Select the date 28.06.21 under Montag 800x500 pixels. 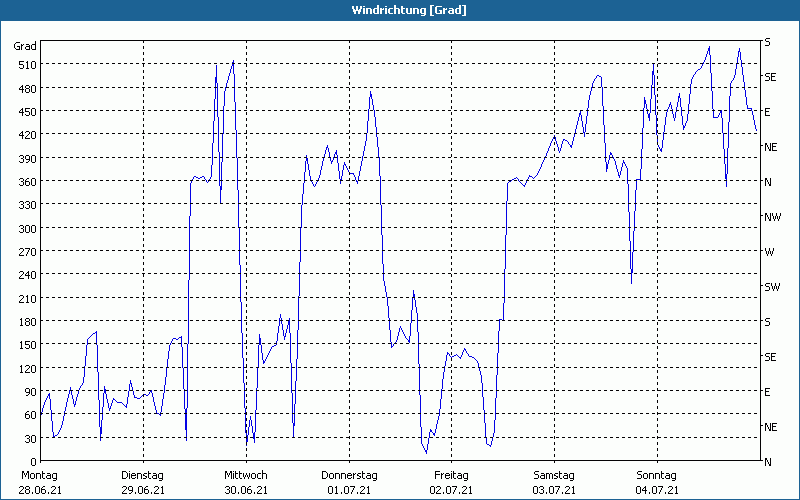click(x=40, y=490)
